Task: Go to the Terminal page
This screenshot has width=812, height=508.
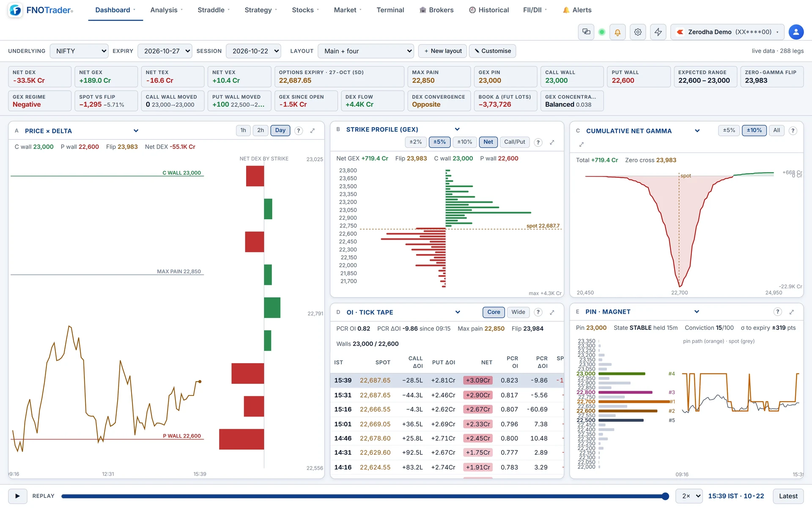Action: point(390,10)
